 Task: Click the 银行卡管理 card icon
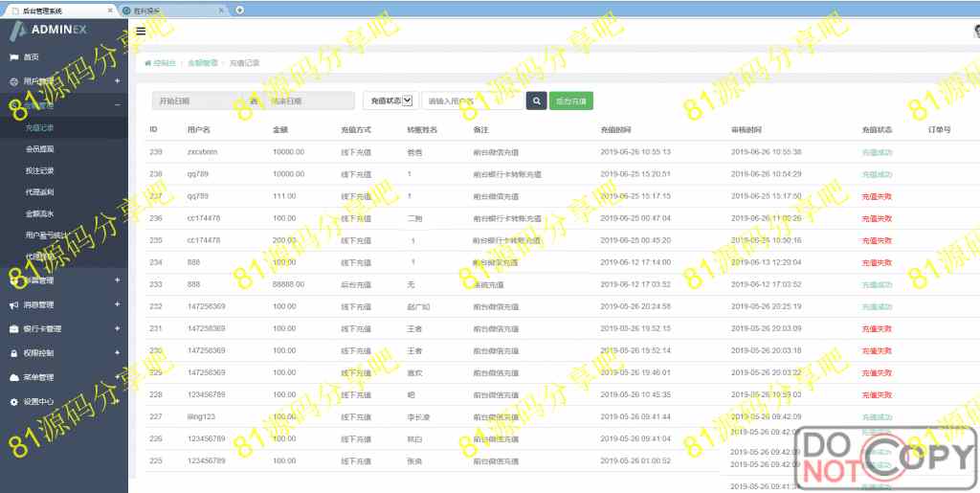(x=13, y=328)
